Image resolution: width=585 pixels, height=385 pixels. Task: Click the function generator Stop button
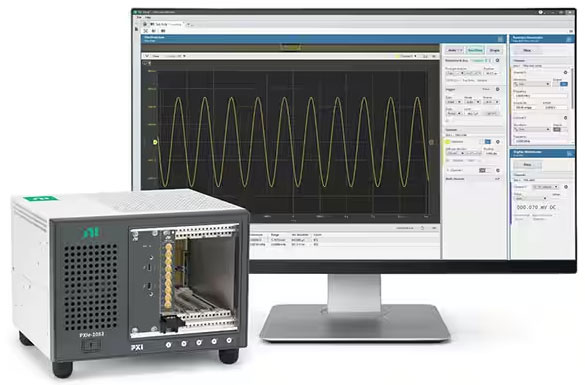[x=527, y=50]
